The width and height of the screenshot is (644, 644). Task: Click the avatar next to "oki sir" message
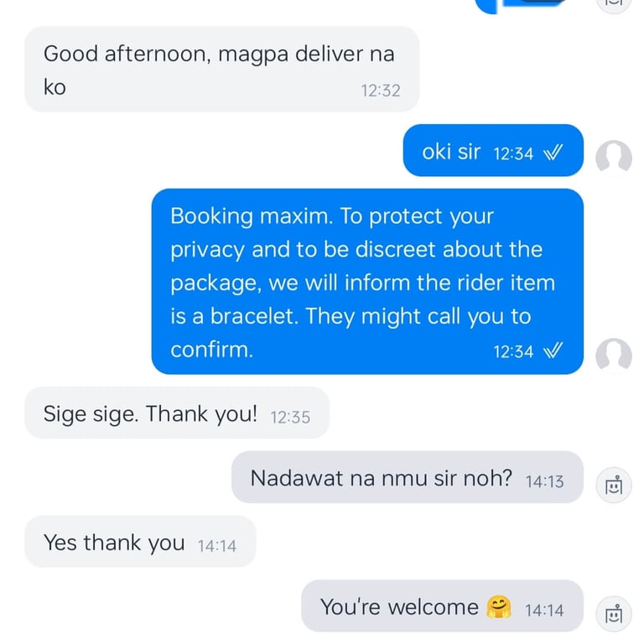pyautogui.click(x=614, y=158)
